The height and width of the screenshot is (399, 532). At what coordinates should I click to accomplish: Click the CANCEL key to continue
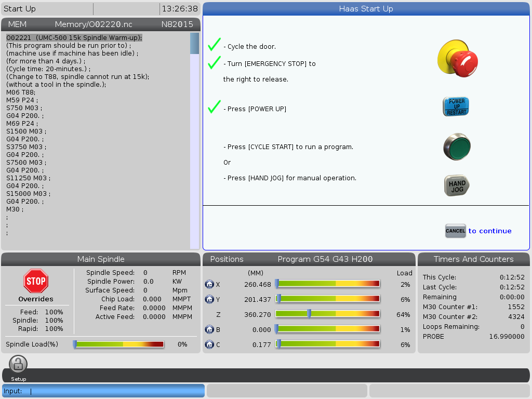(x=455, y=231)
